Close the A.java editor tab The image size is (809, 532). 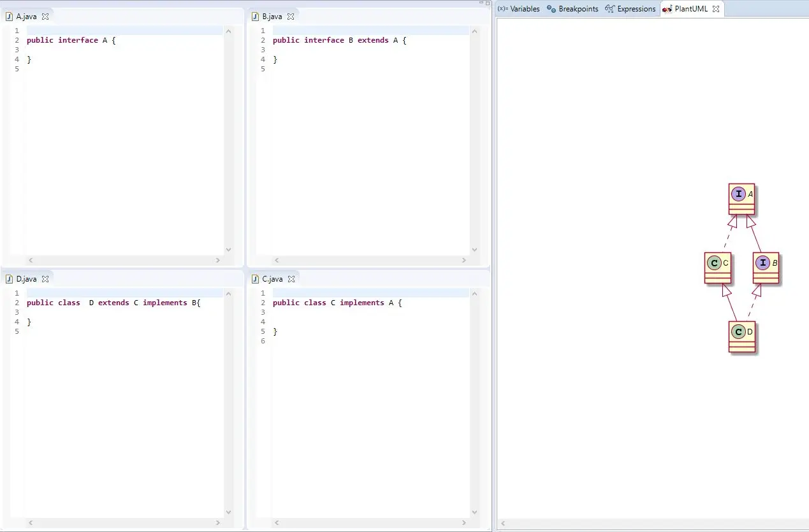[45, 17]
